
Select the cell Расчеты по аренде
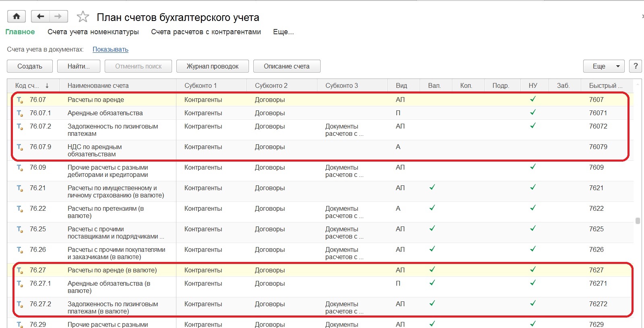pos(118,100)
